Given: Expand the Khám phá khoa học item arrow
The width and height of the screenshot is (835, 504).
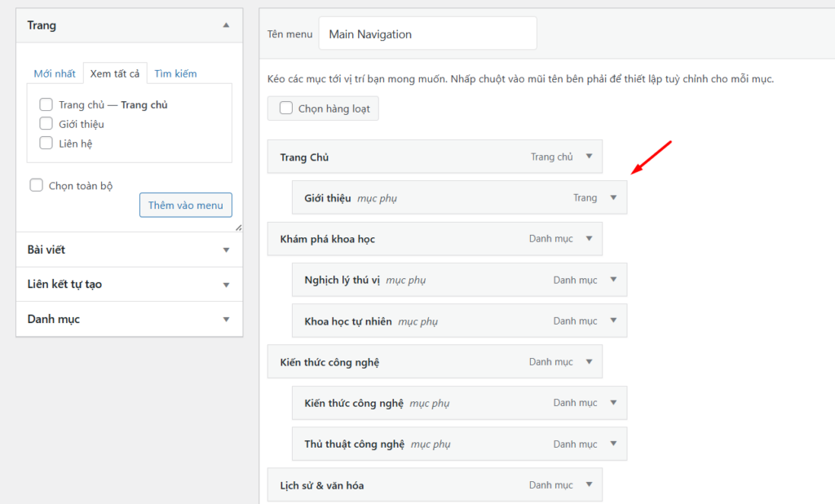Looking at the screenshot, I should 589,239.
